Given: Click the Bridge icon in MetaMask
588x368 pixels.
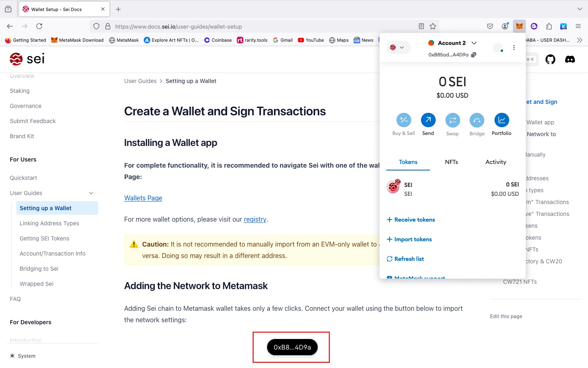Looking at the screenshot, I should pyautogui.click(x=477, y=120).
